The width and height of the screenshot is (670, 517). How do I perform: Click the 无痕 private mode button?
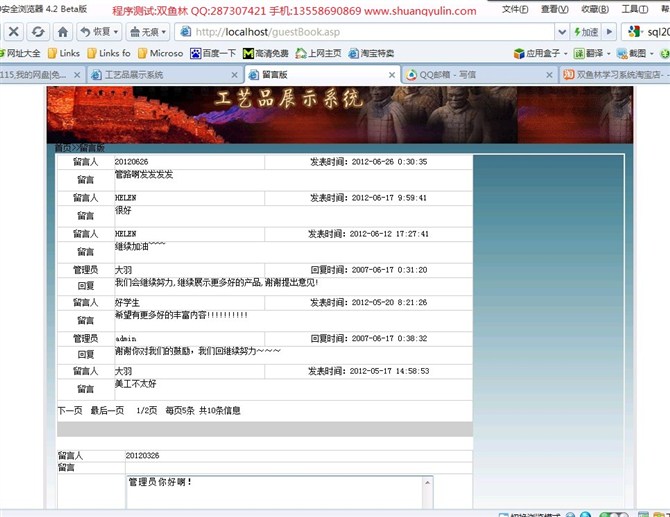click(144, 32)
